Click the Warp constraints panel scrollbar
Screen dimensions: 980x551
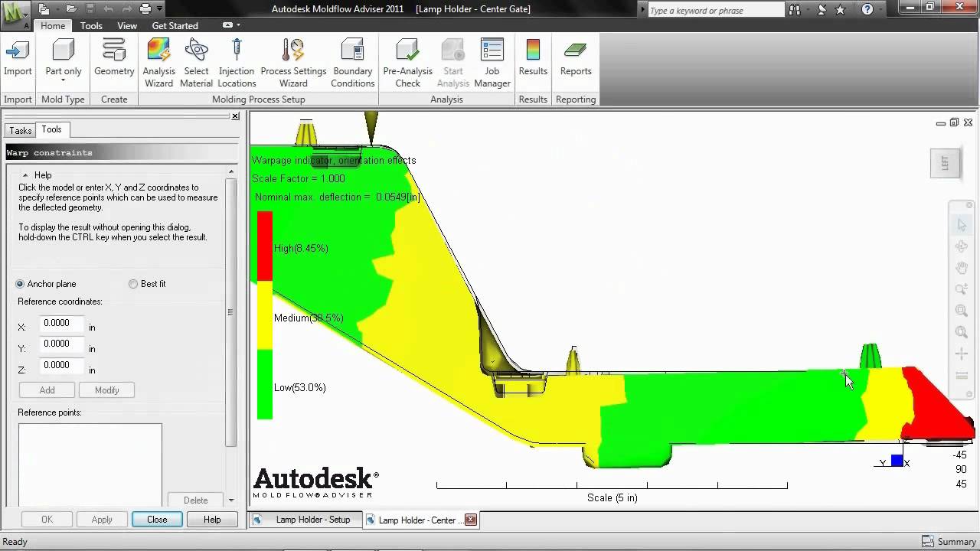pos(230,312)
